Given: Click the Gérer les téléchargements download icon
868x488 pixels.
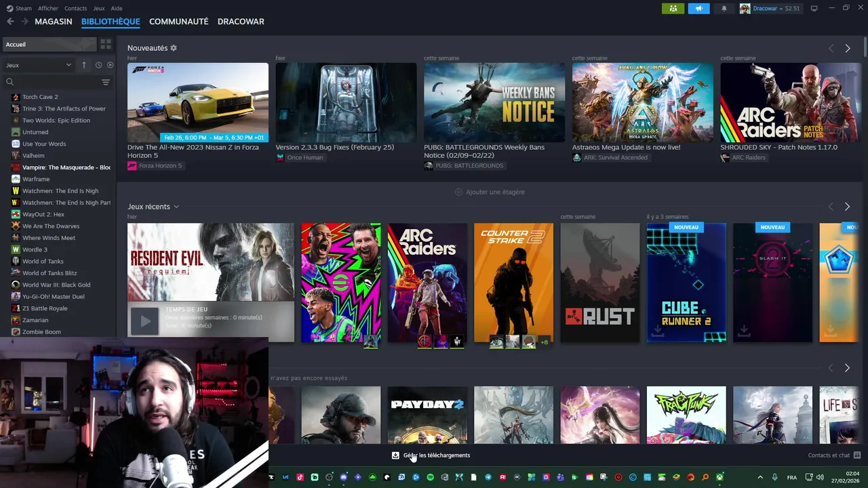Looking at the screenshot, I should pyautogui.click(x=395, y=455).
